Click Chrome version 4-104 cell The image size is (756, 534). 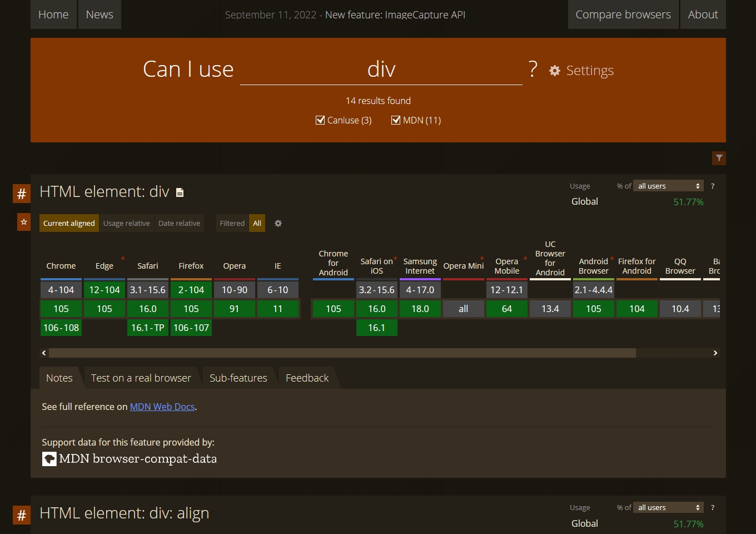61,290
